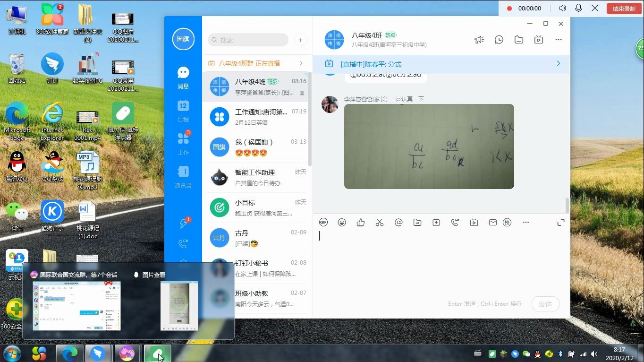The height and width of the screenshot is (362, 644).
Task: Open the group files folder icon
Action: pyautogui.click(x=518, y=40)
